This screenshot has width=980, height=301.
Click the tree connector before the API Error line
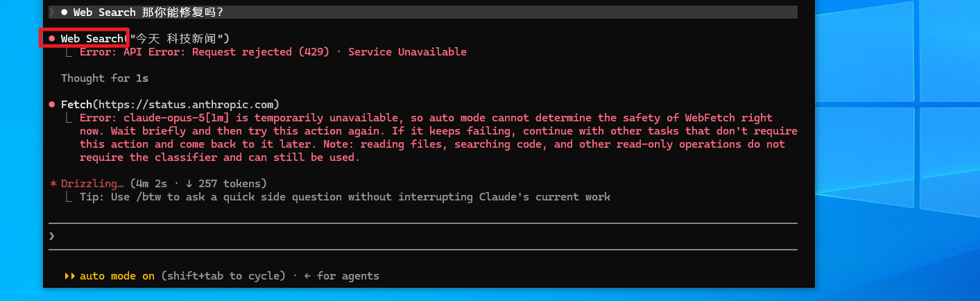click(x=70, y=52)
